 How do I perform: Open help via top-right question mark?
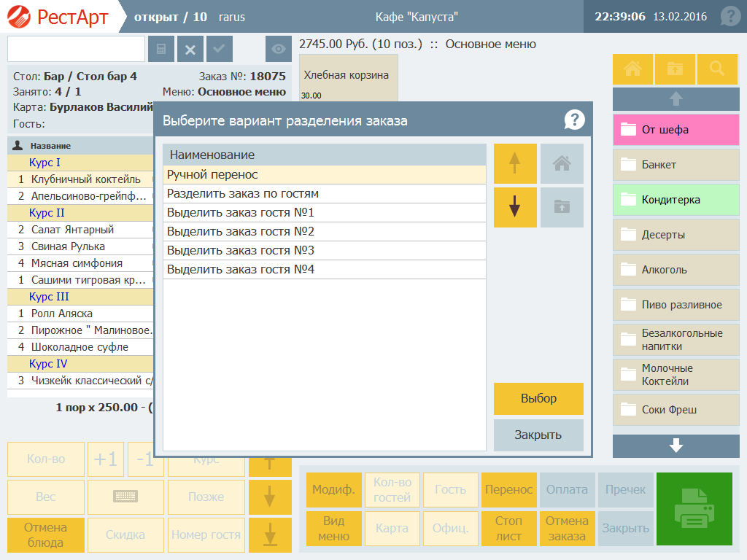point(729,16)
